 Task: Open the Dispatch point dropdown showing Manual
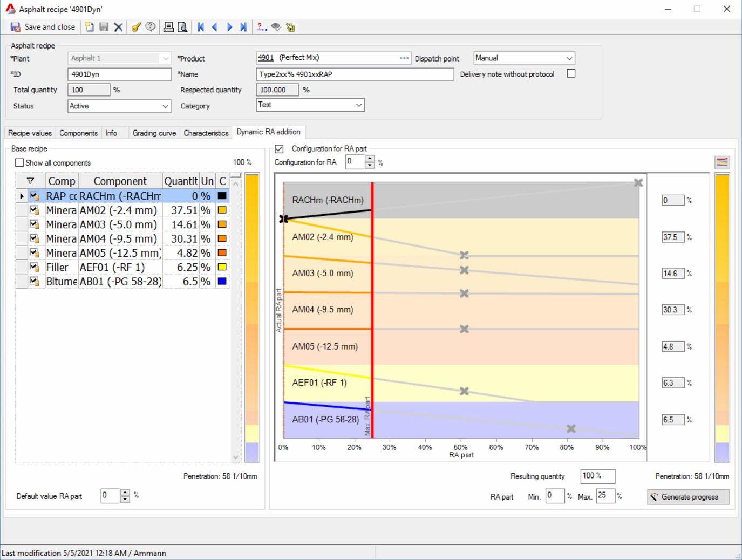click(569, 58)
